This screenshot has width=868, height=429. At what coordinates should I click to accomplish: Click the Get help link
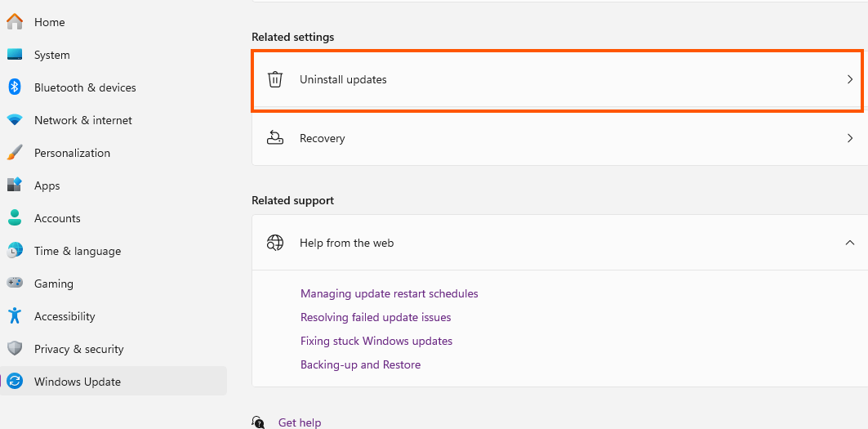click(300, 422)
